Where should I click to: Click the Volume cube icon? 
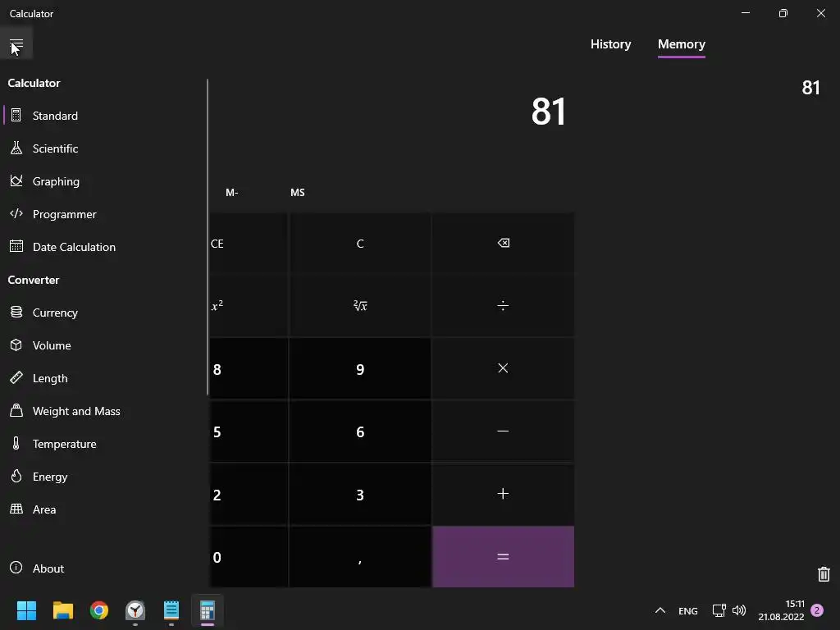click(16, 345)
